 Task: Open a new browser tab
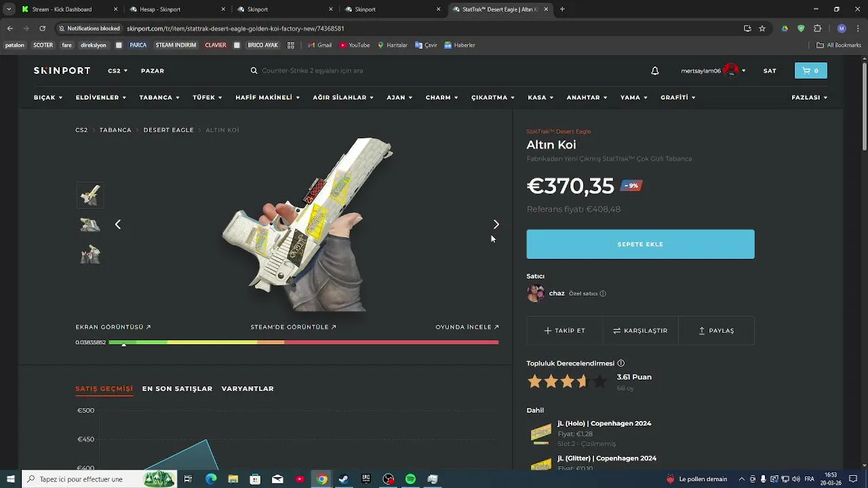562,9
